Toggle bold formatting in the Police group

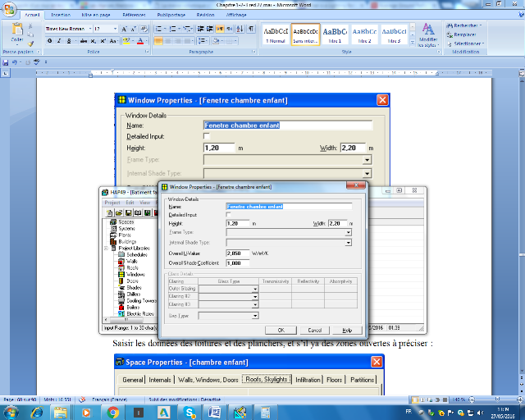coord(49,40)
